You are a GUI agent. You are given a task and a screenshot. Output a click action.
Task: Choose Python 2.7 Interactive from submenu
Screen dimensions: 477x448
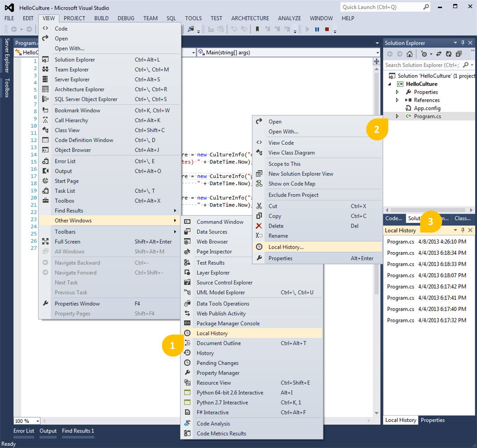pyautogui.click(x=252, y=402)
